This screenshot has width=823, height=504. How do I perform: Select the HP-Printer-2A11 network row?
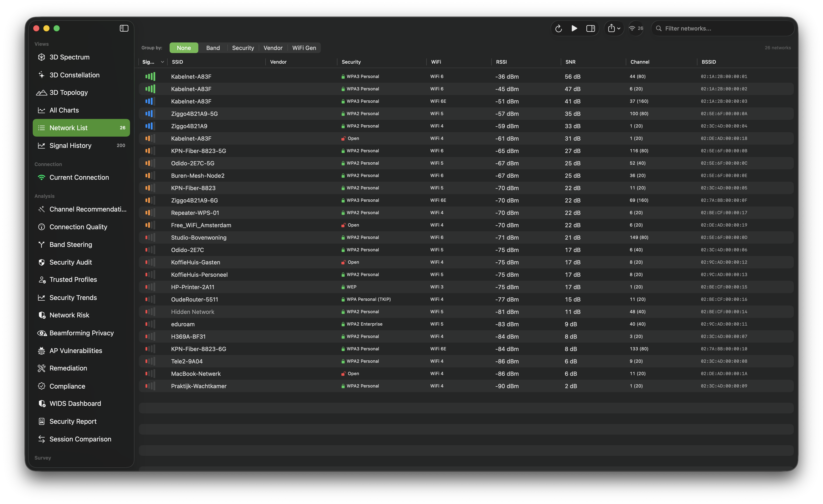[x=466, y=287]
